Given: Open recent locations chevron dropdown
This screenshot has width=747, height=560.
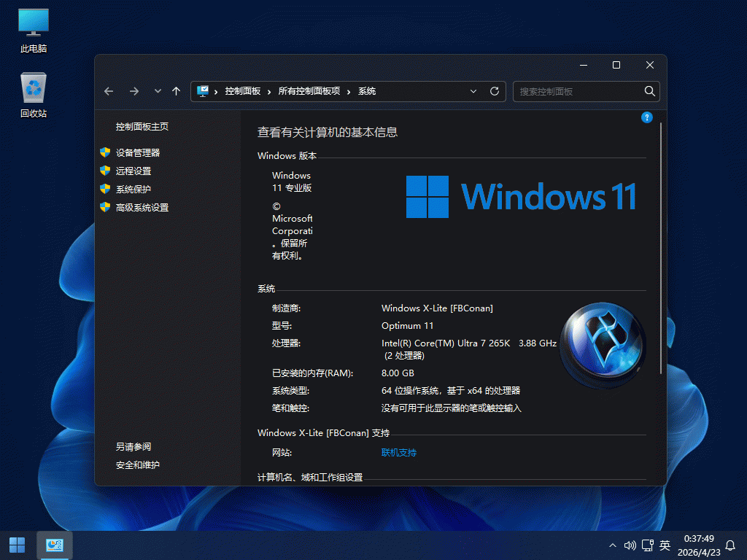Looking at the screenshot, I should [x=158, y=91].
